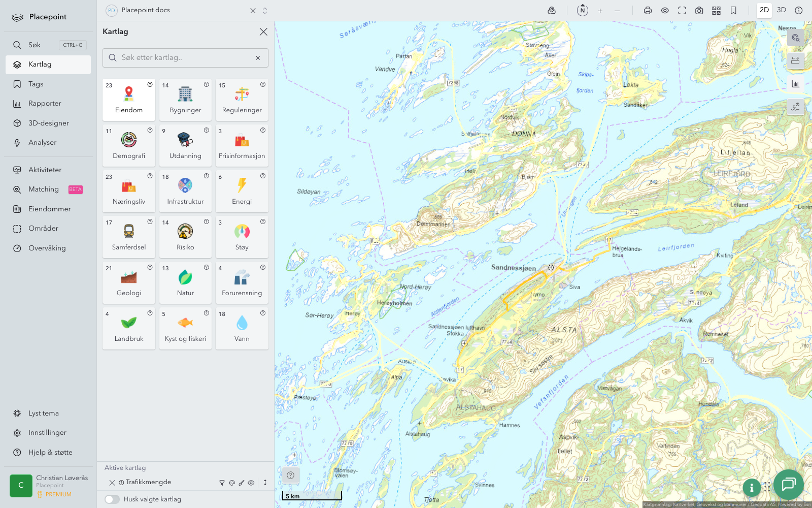Image resolution: width=812 pixels, height=508 pixels.
Task: Open the Kyst og fiskeri category
Action: click(185, 328)
